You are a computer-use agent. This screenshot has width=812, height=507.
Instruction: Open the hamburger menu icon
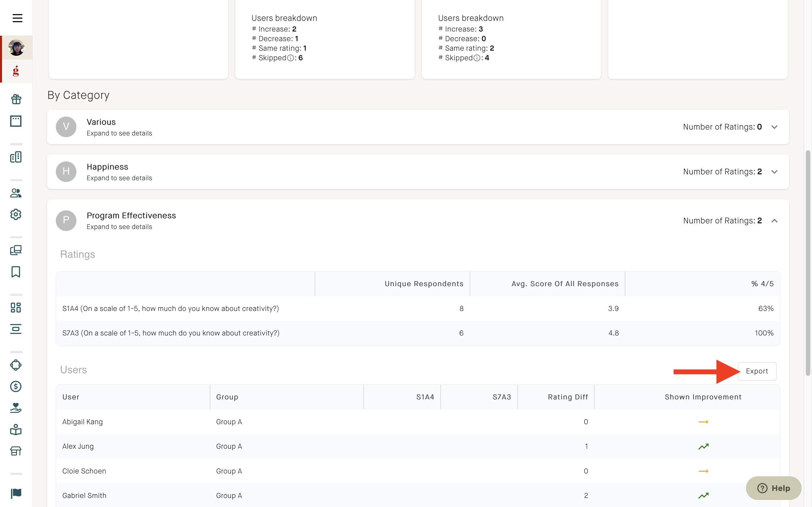pos(17,18)
